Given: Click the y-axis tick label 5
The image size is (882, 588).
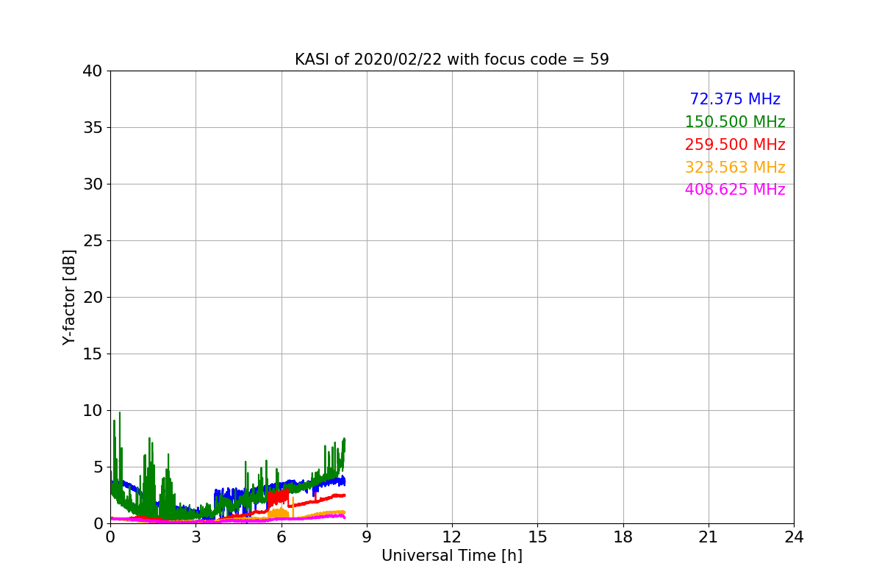Looking at the screenshot, I should pos(98,467).
